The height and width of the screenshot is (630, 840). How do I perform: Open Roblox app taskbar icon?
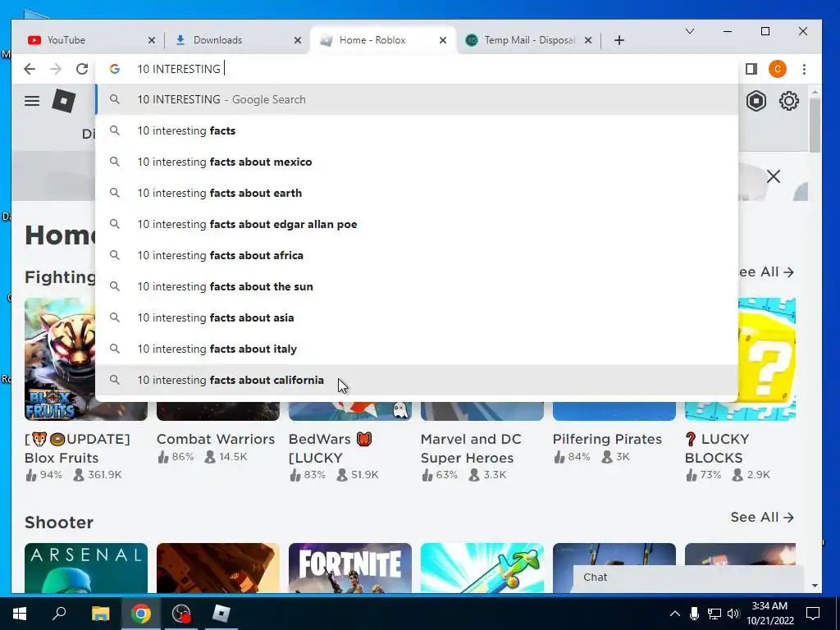[x=221, y=614]
